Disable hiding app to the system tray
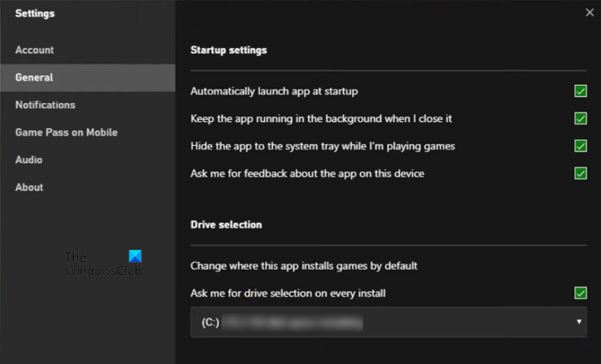The image size is (601, 364). [580, 146]
